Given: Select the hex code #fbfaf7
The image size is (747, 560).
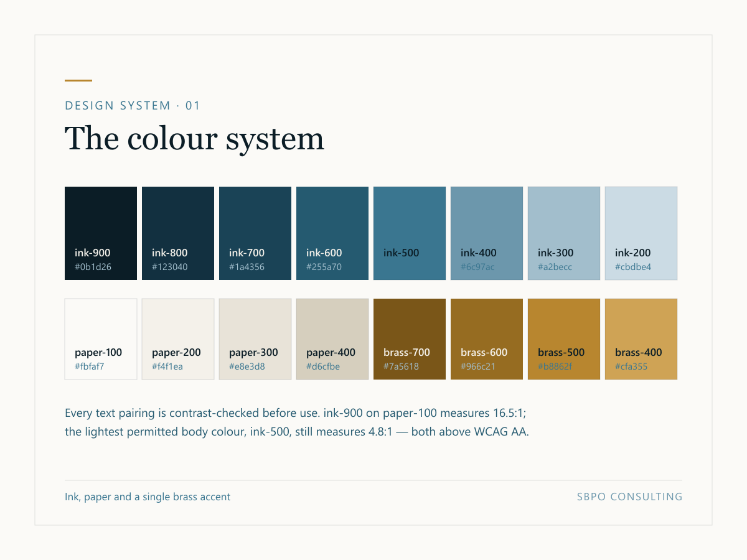Looking at the screenshot, I should 90,366.
